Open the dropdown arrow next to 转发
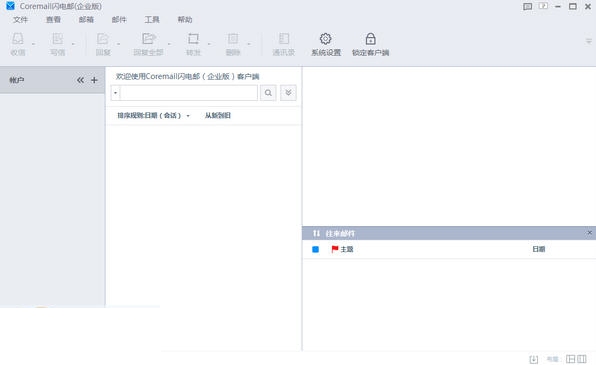Viewport: 596px width, 365px height. [209, 44]
